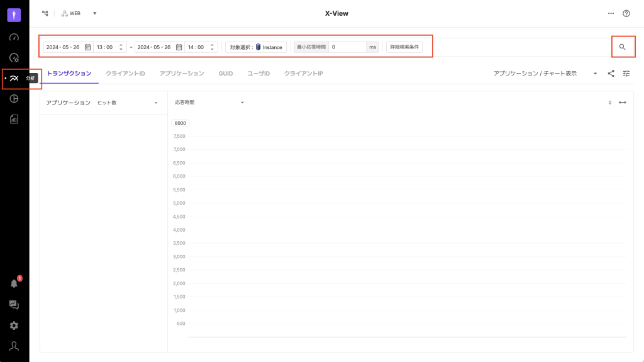The image size is (644, 362).
Task: Open the start date calendar picker
Action: coord(87,47)
